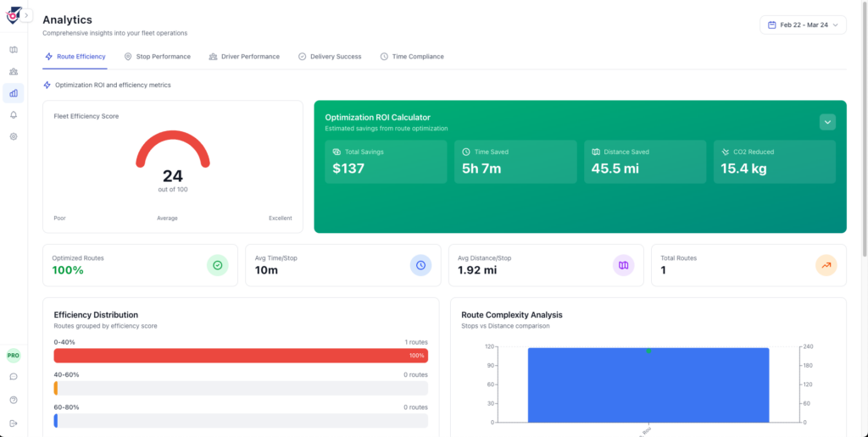The width and height of the screenshot is (868, 437).
Task: Click the blue bar in Route Complexity chart
Action: tap(648, 385)
